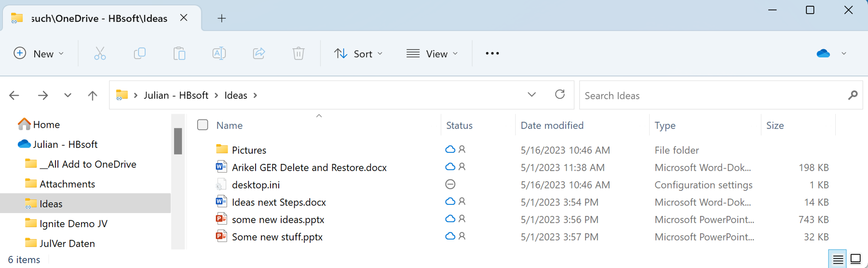Tick the select-all checkbox beside Name

pos(203,125)
